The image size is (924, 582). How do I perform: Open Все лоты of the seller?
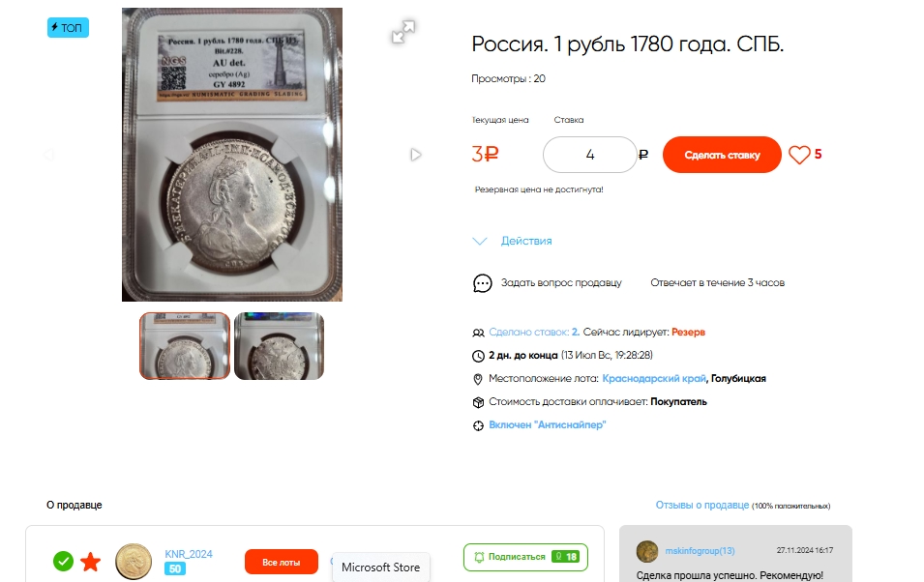tap(282, 562)
